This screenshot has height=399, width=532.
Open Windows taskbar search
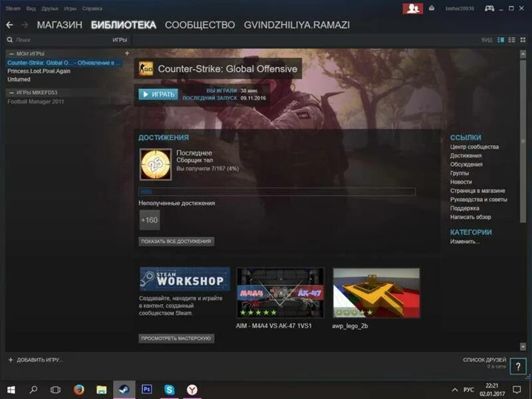[33, 390]
